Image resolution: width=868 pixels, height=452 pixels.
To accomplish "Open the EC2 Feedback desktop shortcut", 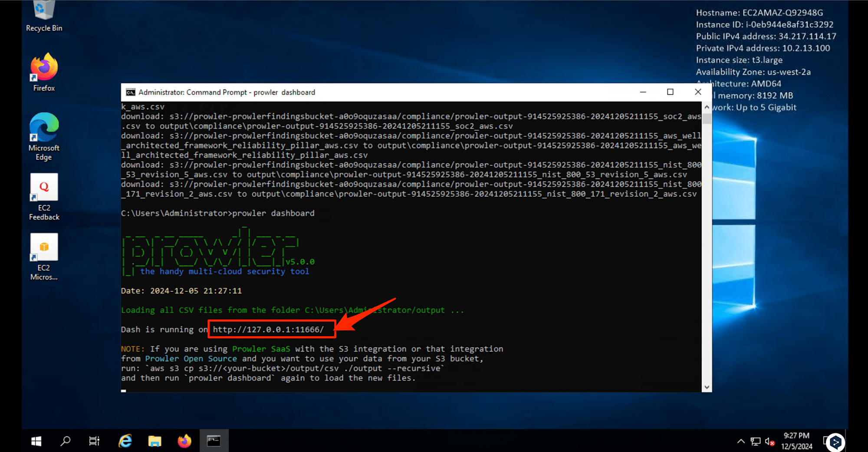I will (x=44, y=197).
